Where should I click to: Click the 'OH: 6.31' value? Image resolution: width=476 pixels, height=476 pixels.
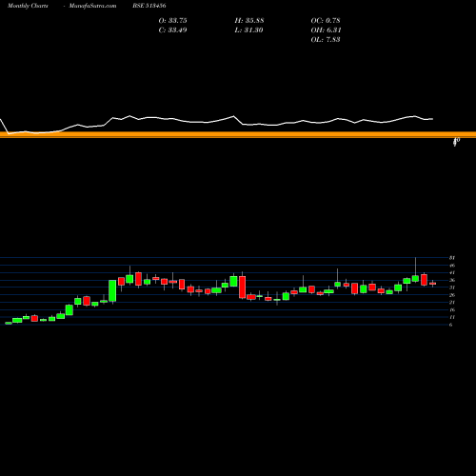(326, 30)
